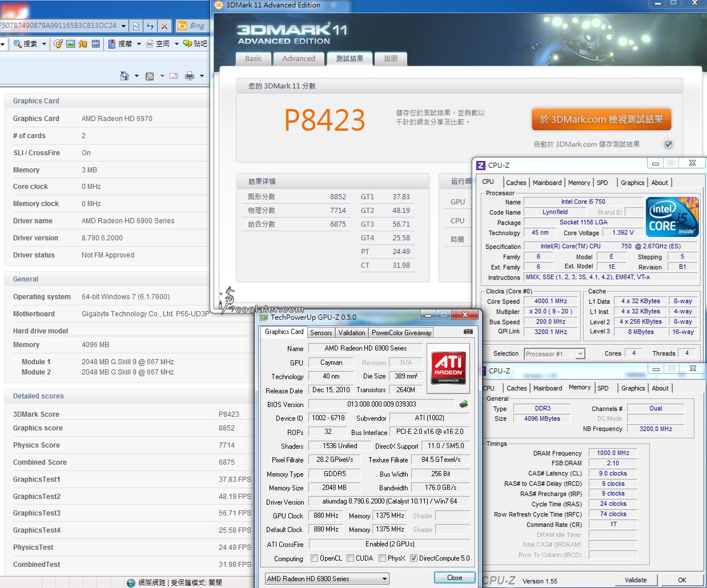Screen dimensions: 707x588
Task: Click the browser Home icon
Action: click(x=124, y=76)
